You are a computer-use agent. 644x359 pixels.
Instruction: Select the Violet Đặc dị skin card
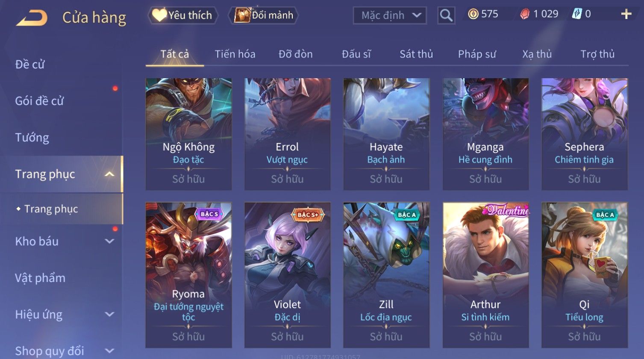coord(287,275)
